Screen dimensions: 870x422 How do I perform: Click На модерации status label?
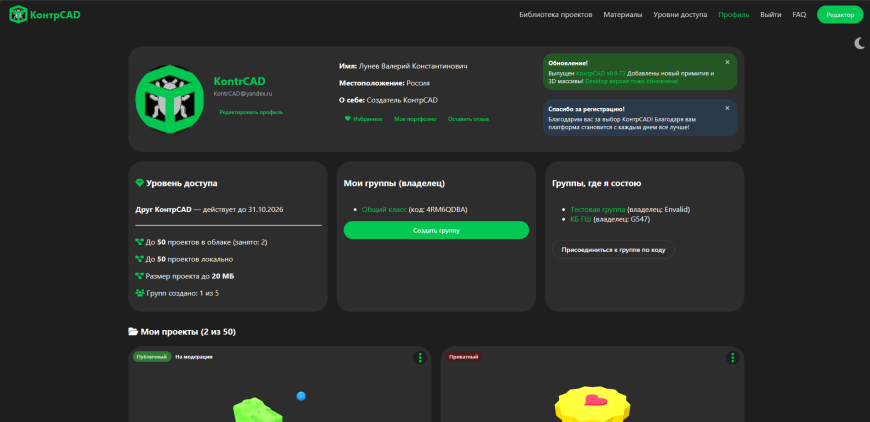tap(194, 357)
